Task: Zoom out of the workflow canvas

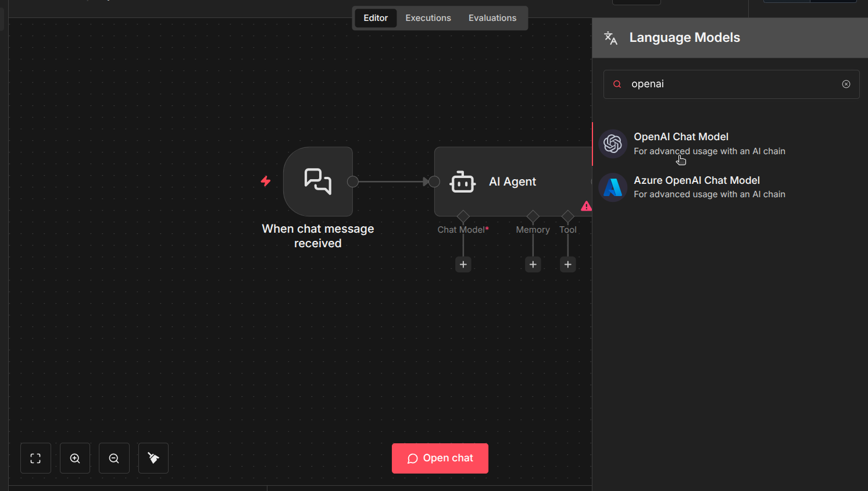Action: (114, 458)
